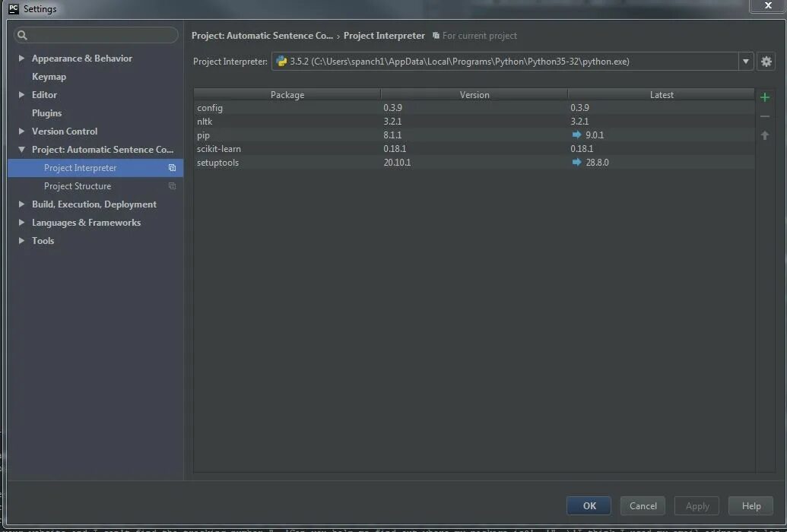Click pip installed version 8.1.1

click(x=392, y=135)
